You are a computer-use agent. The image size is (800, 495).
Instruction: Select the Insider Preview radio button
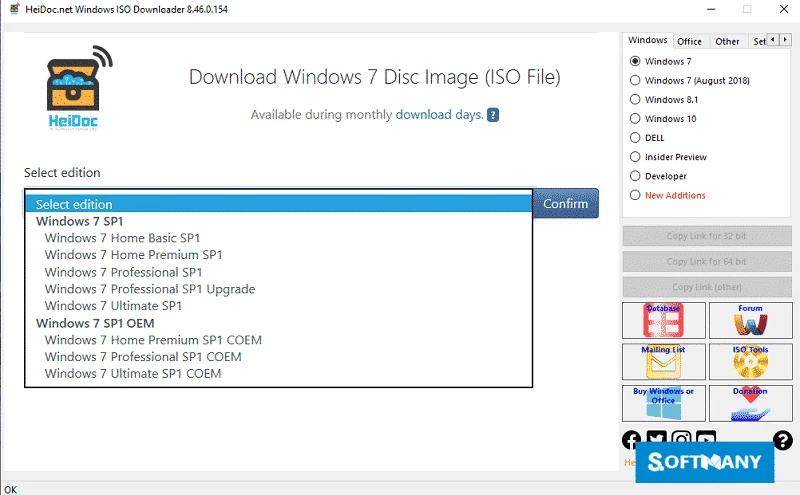click(x=635, y=157)
